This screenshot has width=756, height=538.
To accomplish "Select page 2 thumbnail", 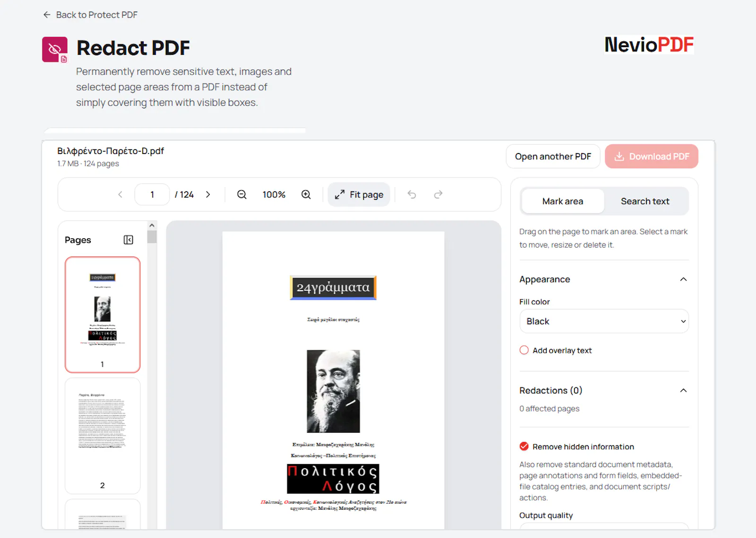I will point(103,436).
